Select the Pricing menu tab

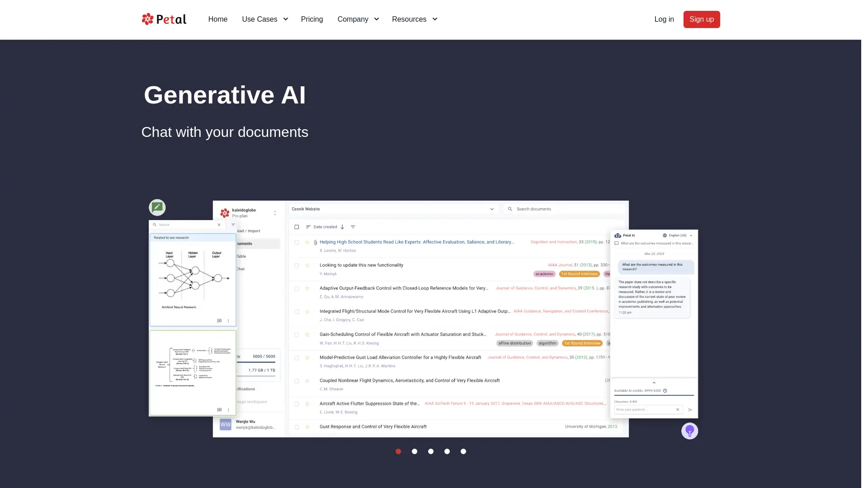click(x=311, y=19)
